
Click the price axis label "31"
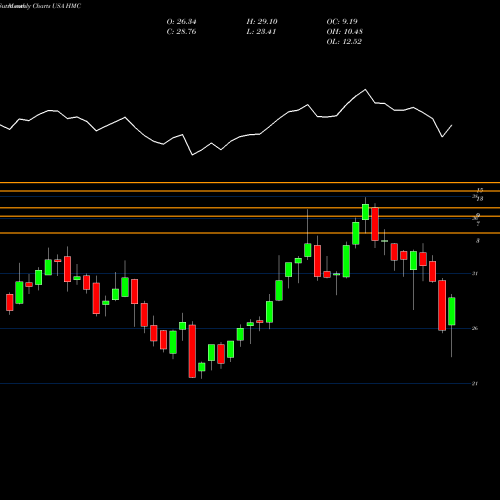click(x=475, y=274)
